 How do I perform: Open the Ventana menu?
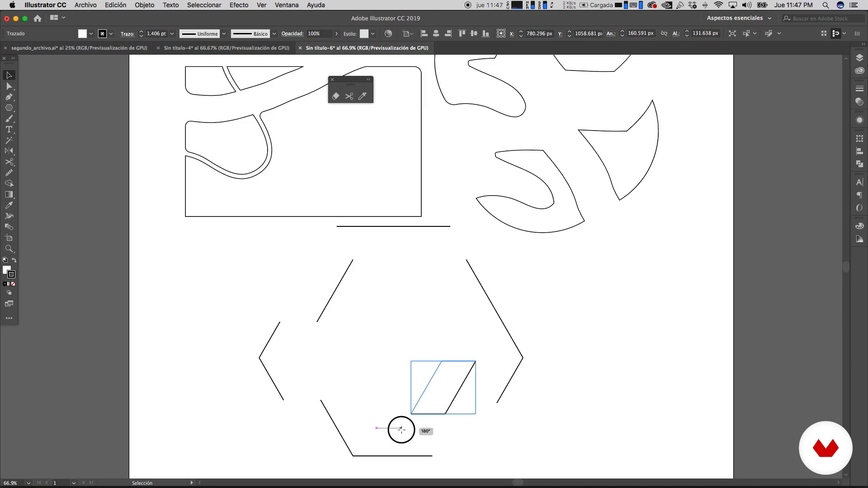point(287,5)
